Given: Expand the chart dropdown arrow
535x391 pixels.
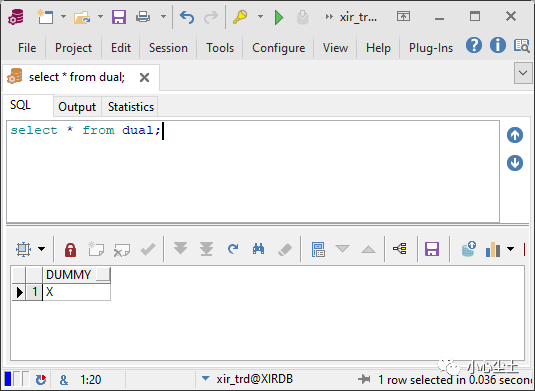Looking at the screenshot, I should [510, 249].
